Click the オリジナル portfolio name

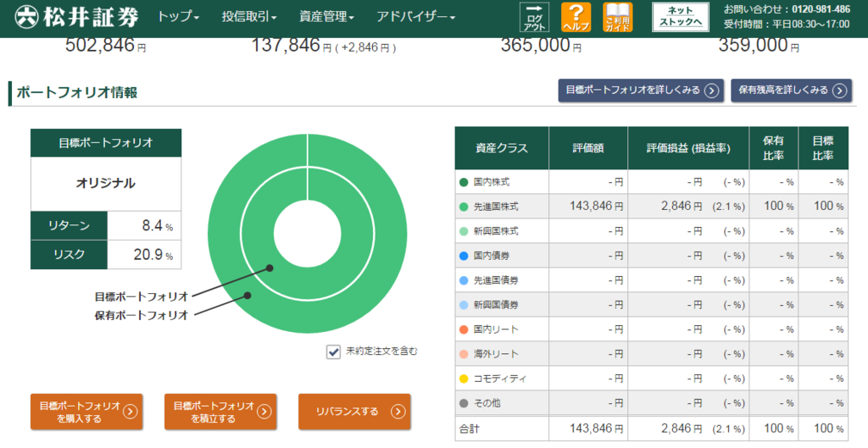click(x=105, y=183)
